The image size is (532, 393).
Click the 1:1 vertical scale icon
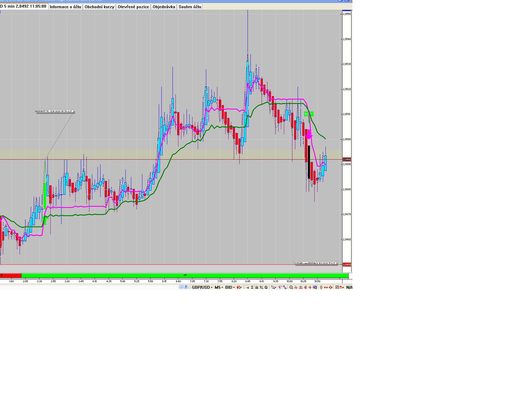[321, 287]
